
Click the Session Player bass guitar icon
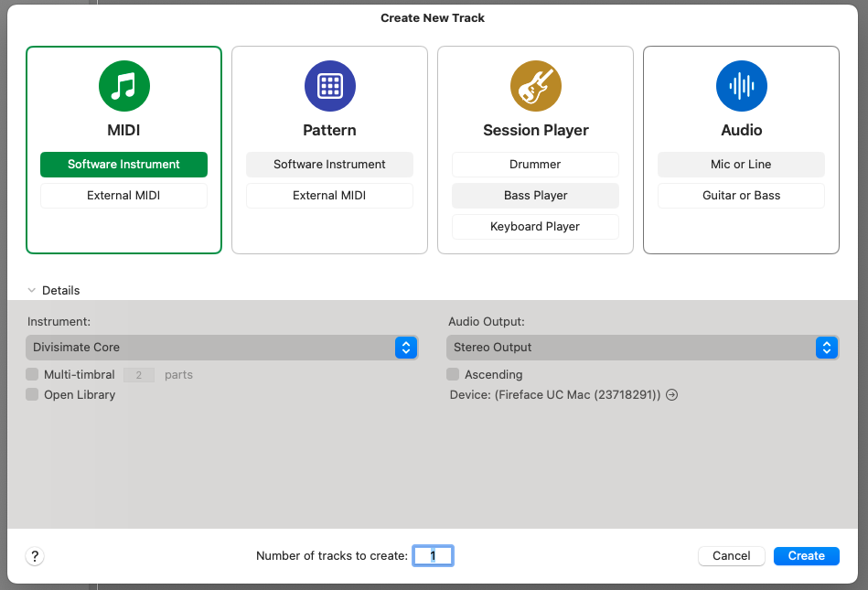pos(535,87)
